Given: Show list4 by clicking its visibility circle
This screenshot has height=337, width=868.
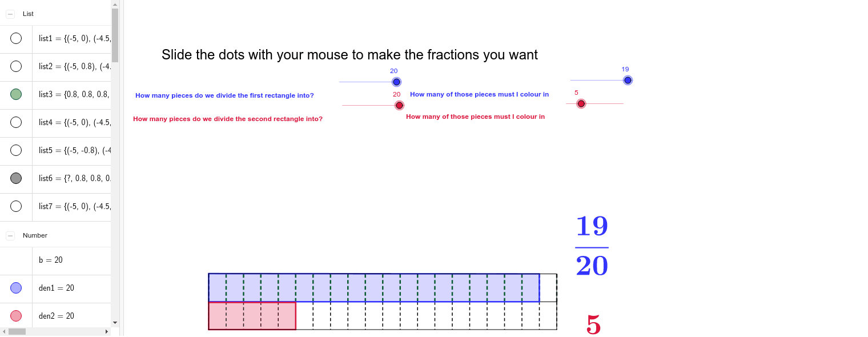Looking at the screenshot, I should [x=16, y=122].
